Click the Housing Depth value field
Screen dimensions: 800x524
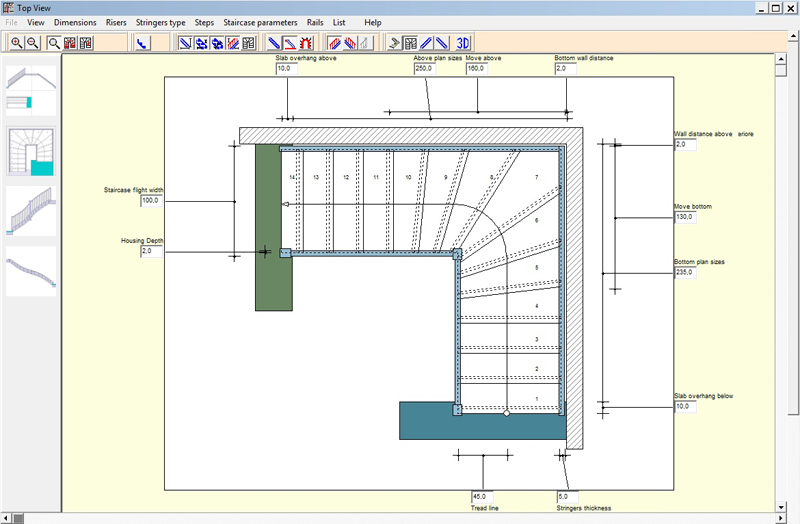click(x=152, y=252)
